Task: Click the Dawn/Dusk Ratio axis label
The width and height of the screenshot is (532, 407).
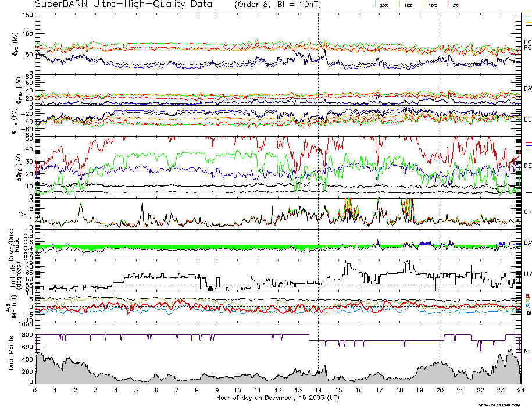Action: tap(17, 244)
